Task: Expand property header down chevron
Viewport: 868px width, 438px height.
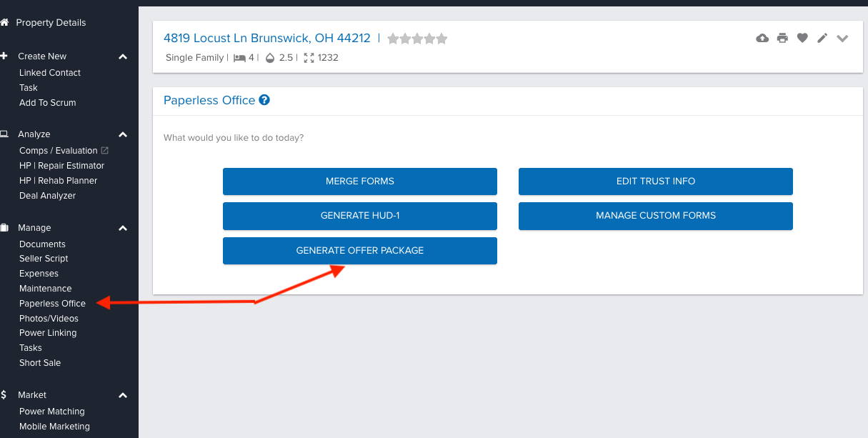Action: (x=842, y=39)
